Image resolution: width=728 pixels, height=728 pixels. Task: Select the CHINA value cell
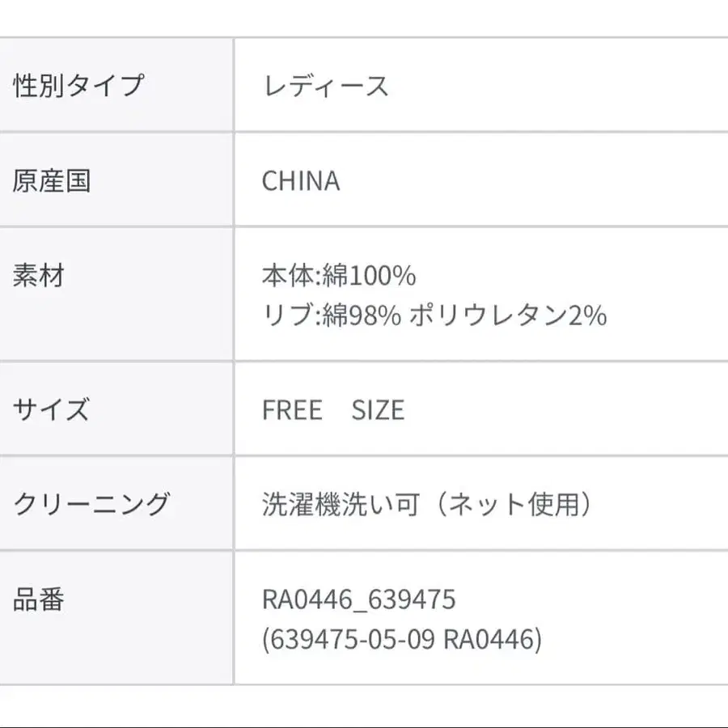[481, 180]
